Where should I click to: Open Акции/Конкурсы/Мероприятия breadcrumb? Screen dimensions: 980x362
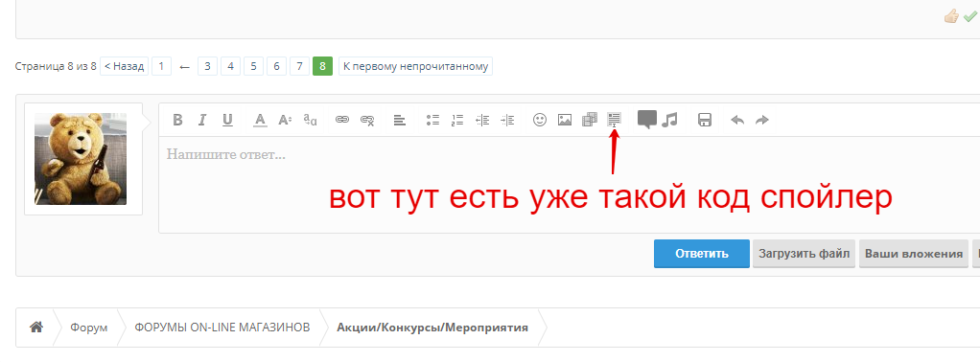(432, 328)
